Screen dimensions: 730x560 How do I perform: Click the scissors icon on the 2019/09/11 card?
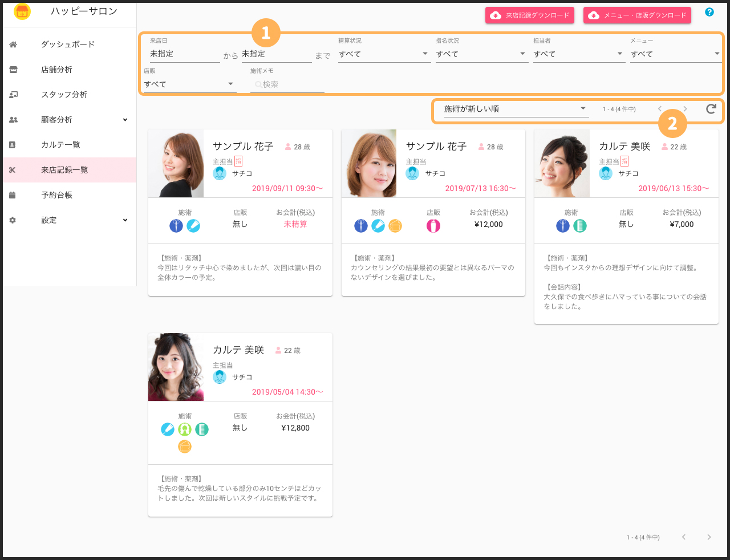tap(176, 226)
